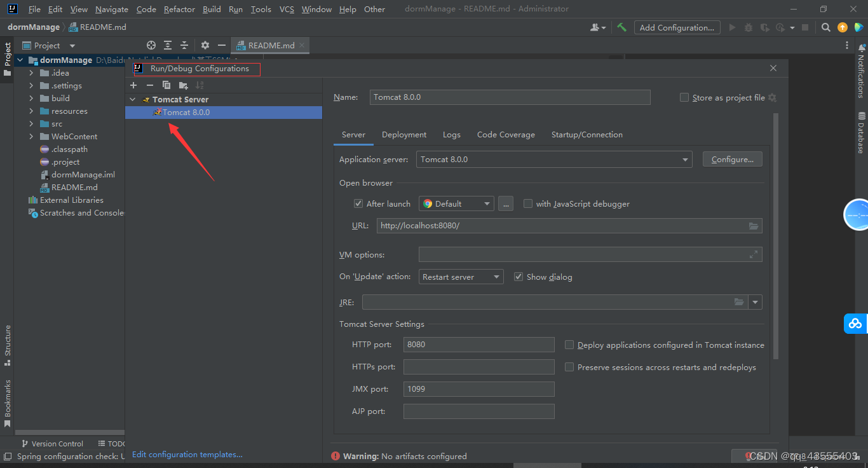Open the code-with-me user icon menu
The height and width of the screenshot is (468, 868).
click(x=597, y=27)
